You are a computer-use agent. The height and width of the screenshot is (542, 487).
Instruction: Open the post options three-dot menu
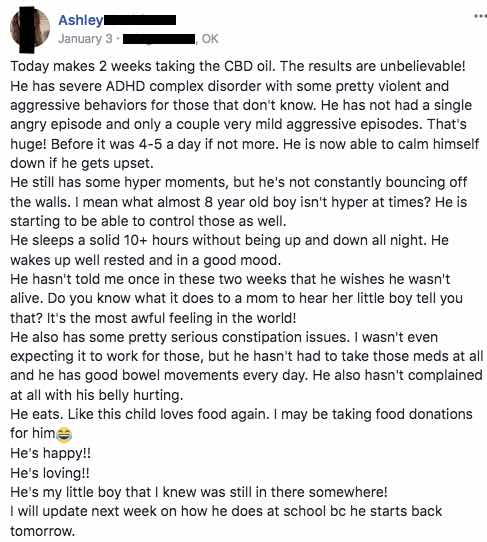point(480,16)
